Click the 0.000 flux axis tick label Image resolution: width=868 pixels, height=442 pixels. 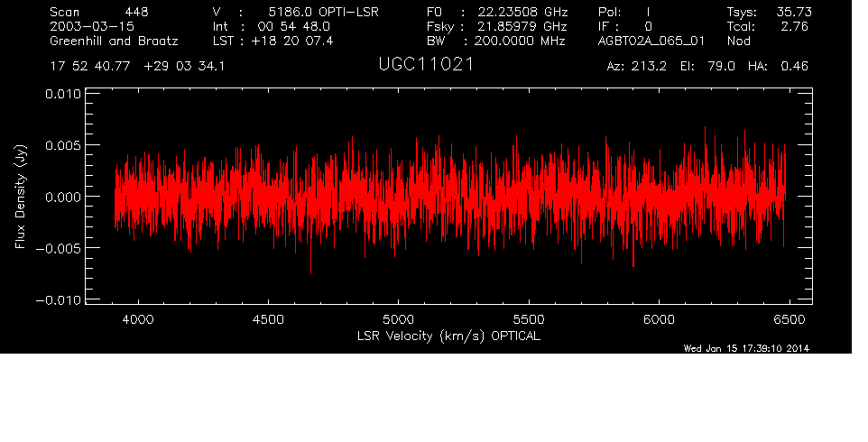pos(60,197)
